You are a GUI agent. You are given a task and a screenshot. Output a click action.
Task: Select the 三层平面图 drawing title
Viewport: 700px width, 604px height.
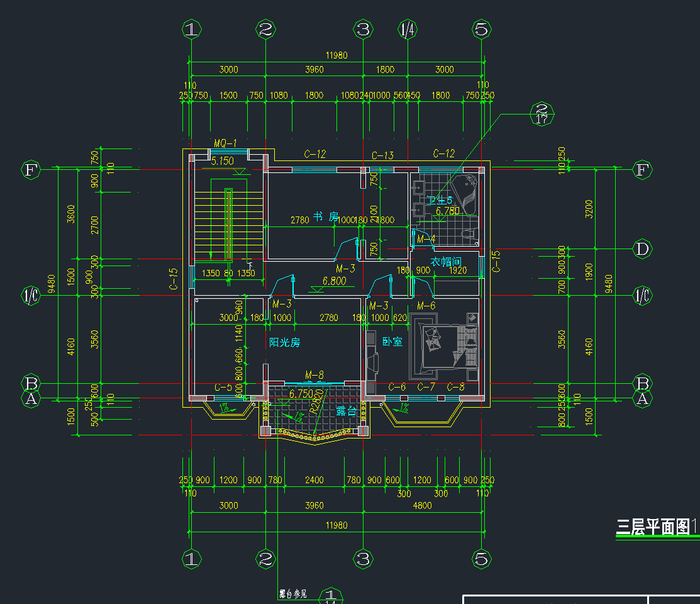tap(653, 527)
